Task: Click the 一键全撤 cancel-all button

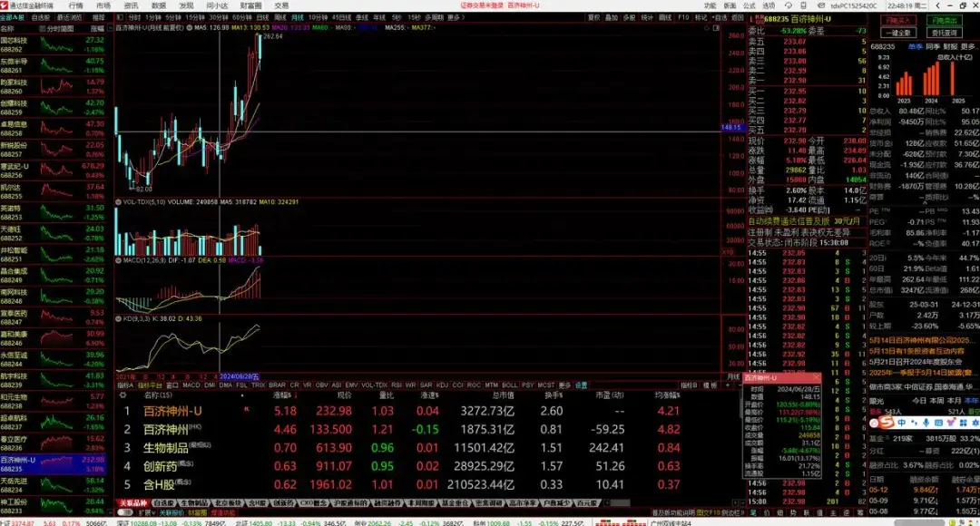Action: tap(898, 33)
